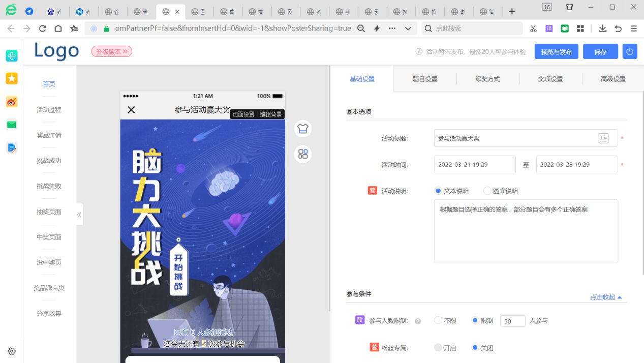This screenshot has width=644, height=363.
Task: Open Weibo from the browser sidebar
Action: point(12,102)
